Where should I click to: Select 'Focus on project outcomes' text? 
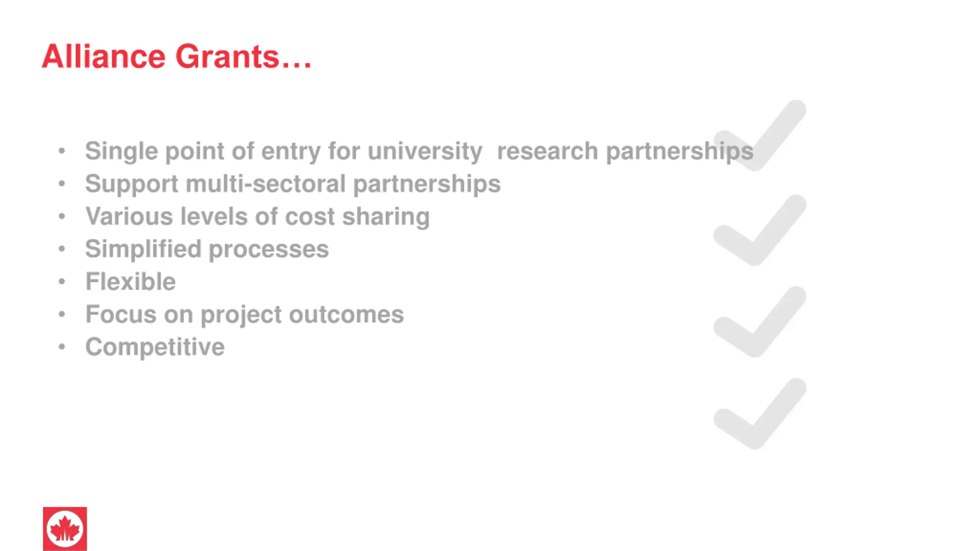click(245, 315)
